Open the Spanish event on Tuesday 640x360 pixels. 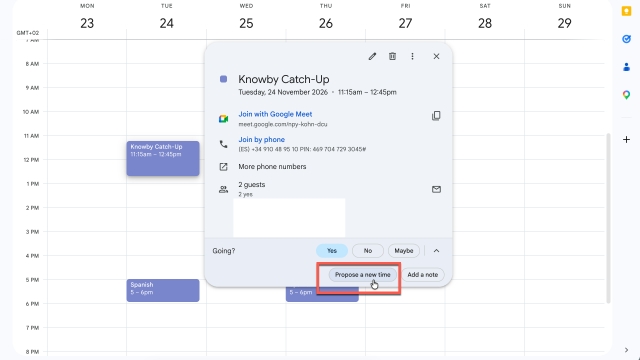point(163,291)
